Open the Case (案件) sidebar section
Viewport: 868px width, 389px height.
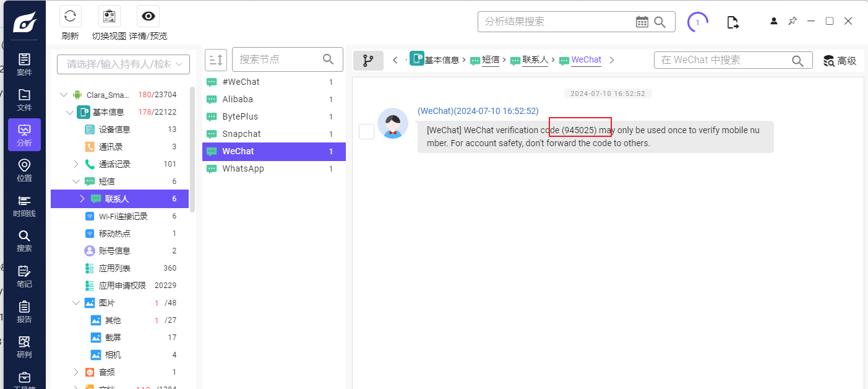pos(24,64)
